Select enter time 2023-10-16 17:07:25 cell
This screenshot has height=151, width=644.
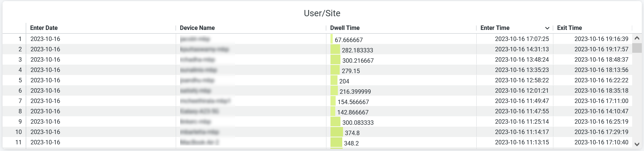pos(522,39)
